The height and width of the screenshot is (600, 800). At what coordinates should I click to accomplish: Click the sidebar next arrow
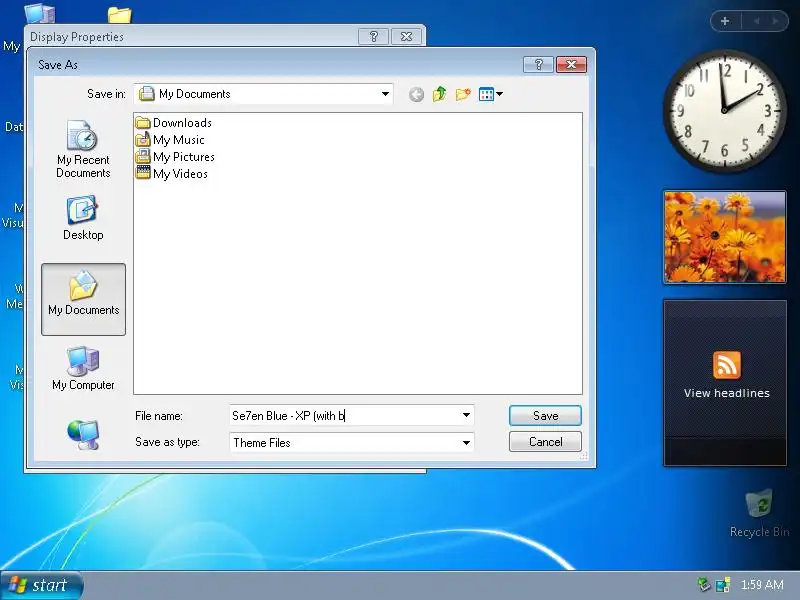pos(776,21)
